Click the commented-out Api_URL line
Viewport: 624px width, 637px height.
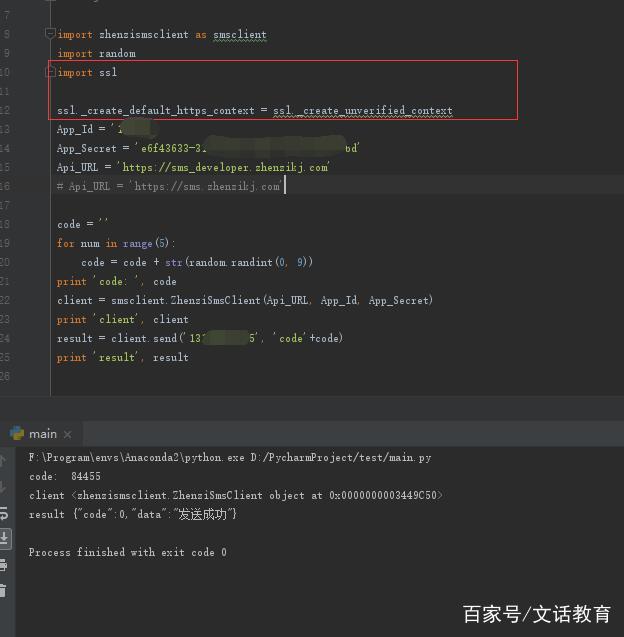170,186
